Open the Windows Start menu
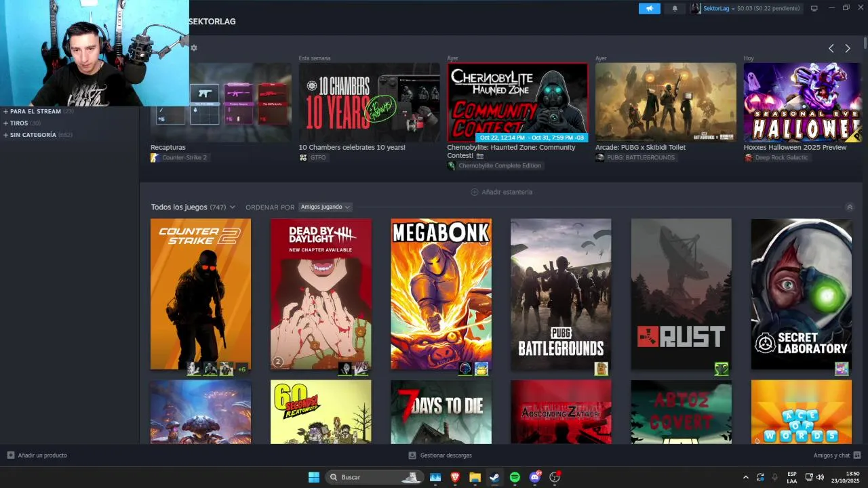The height and width of the screenshot is (488, 868). point(314,477)
